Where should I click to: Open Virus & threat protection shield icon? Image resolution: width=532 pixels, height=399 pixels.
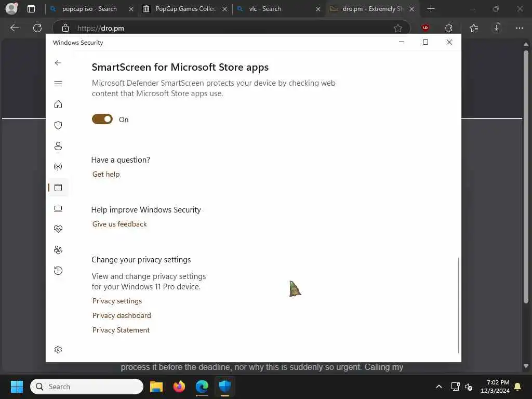click(x=58, y=125)
